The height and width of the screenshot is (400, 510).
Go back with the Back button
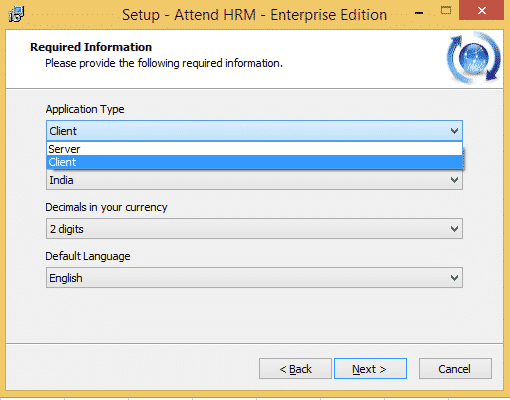point(295,369)
